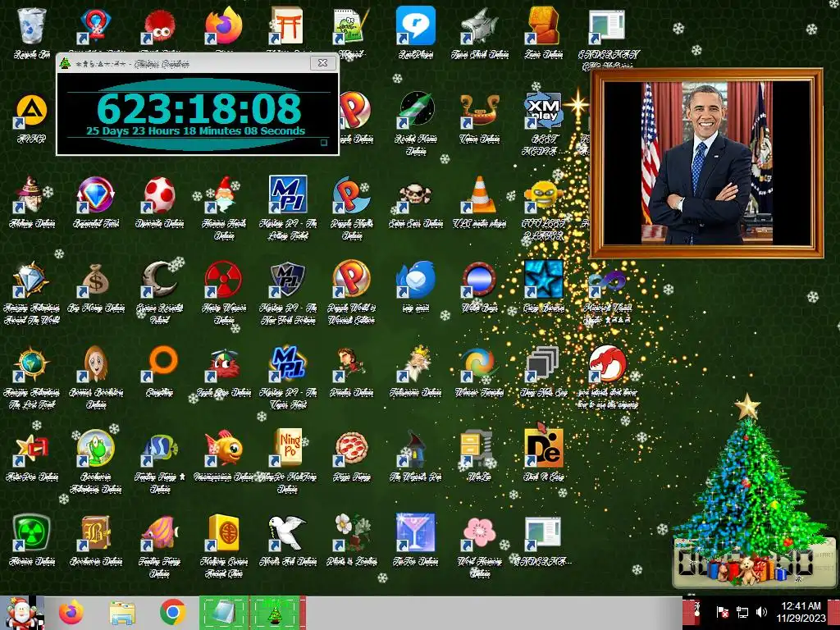
Task: Open File Explorer from taskbar
Action: coord(122,613)
